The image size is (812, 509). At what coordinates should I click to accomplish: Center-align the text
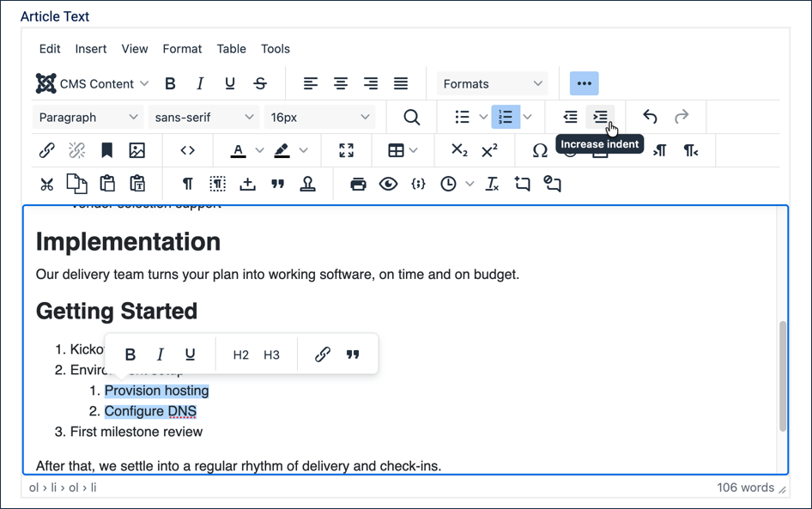pos(340,83)
